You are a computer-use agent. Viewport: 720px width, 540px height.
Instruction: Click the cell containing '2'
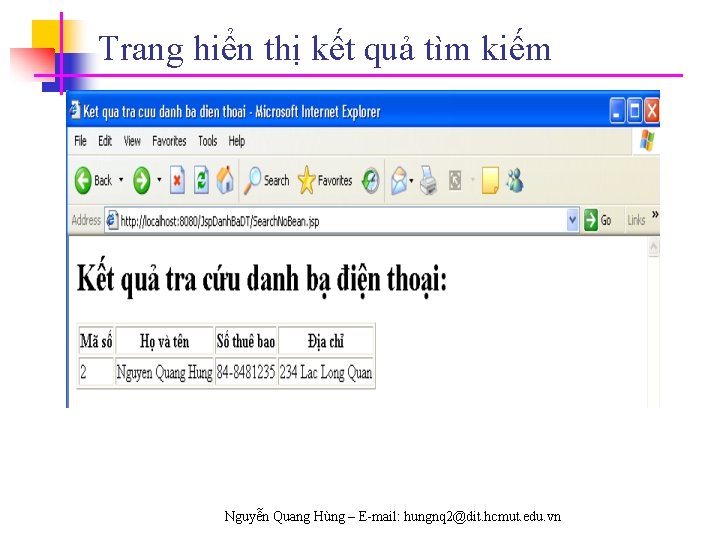(x=96, y=371)
